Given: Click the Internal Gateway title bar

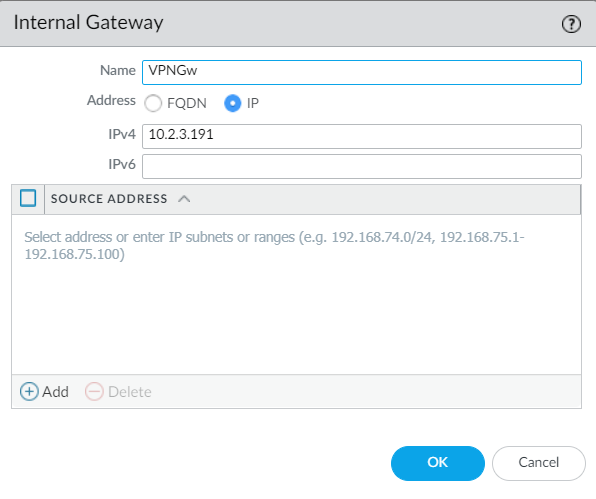Looking at the screenshot, I should click(x=298, y=24).
